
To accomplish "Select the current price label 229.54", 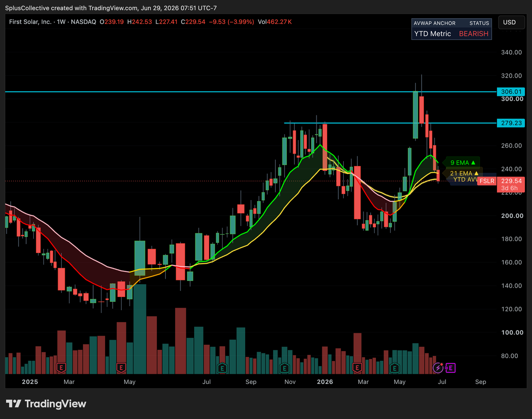I will pos(511,181).
